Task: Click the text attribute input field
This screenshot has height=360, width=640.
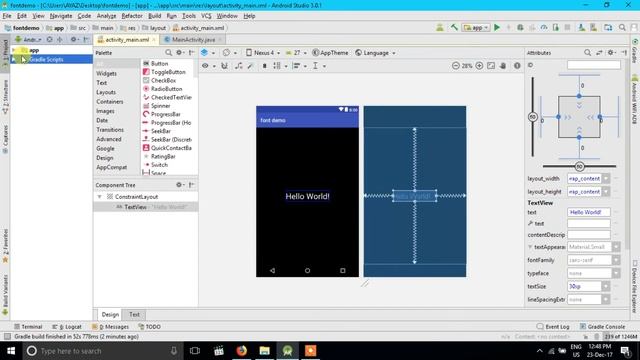Action: [x=589, y=212]
